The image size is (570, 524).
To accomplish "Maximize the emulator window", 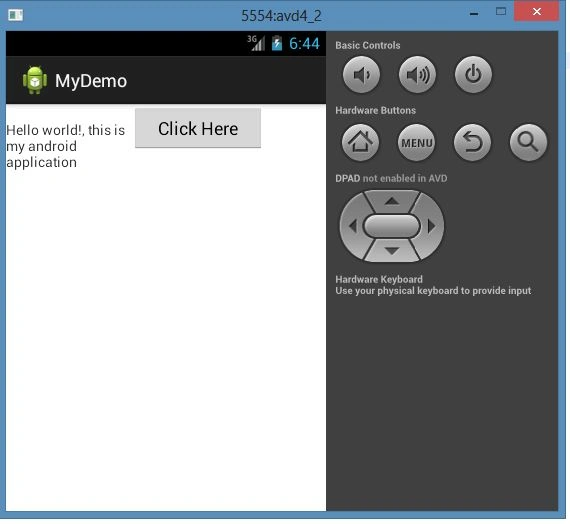I will click(501, 11).
